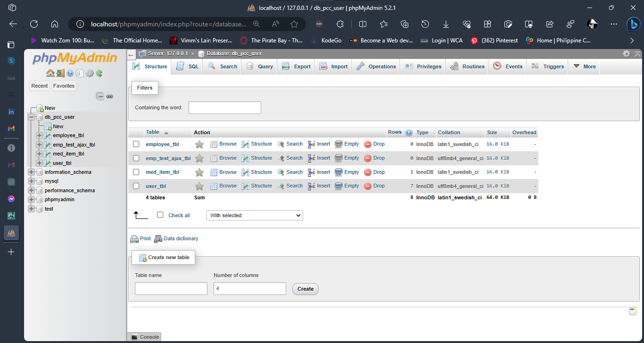Check the med_item_tbl row checkbox
The image size is (644, 343).
[x=136, y=172]
